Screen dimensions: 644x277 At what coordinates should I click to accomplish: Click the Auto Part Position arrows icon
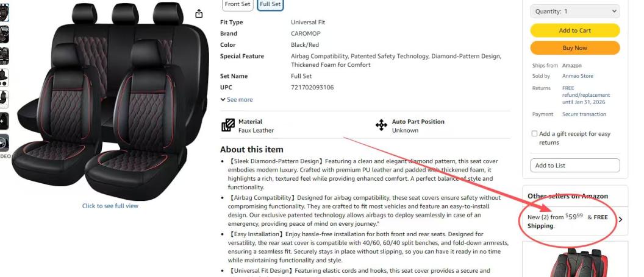click(x=381, y=125)
